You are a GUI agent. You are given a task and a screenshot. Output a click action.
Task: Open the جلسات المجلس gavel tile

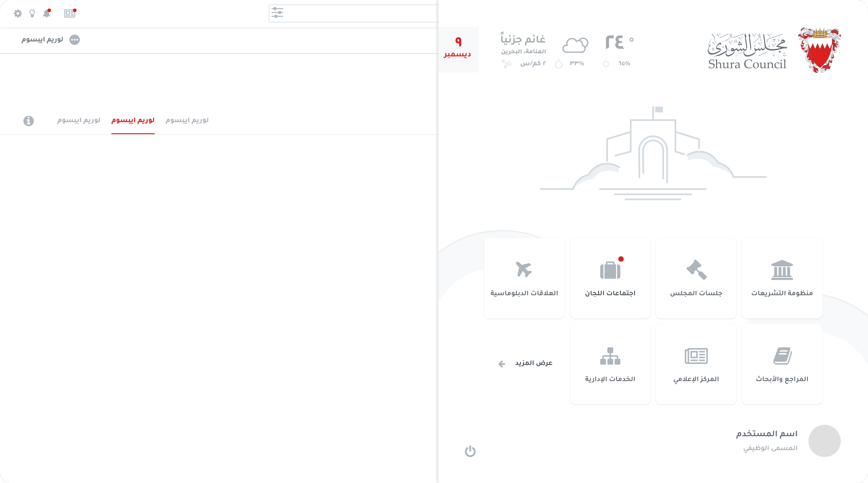tap(696, 278)
